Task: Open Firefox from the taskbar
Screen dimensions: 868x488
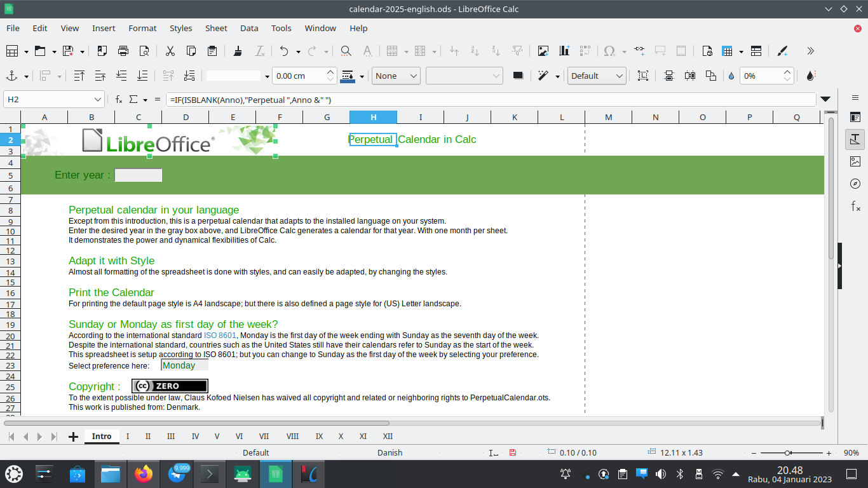Action: click(144, 474)
